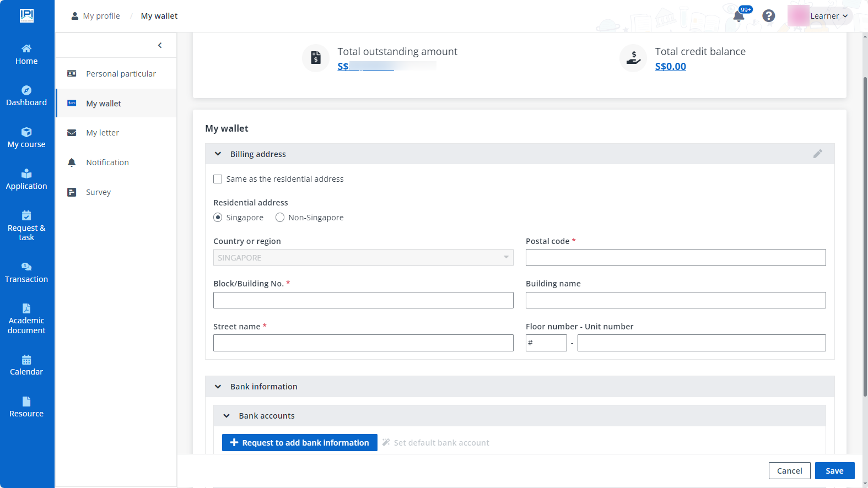
Task: Click the My wallet breadcrumb text
Action: 159,16
